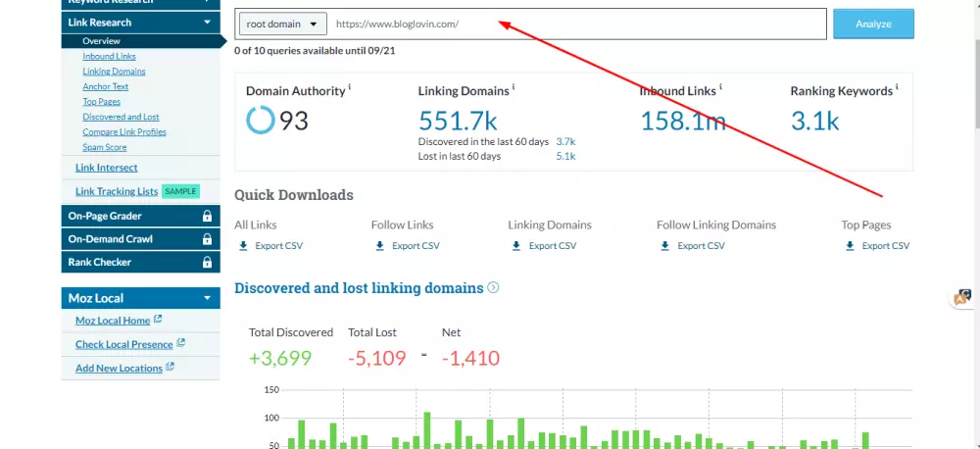Click the Rank Checker lock icon
The width and height of the screenshot is (980, 449).
(x=207, y=262)
